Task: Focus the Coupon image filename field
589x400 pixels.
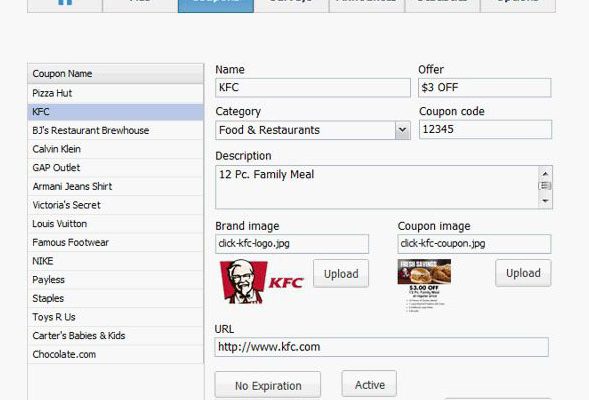Action: (x=474, y=244)
